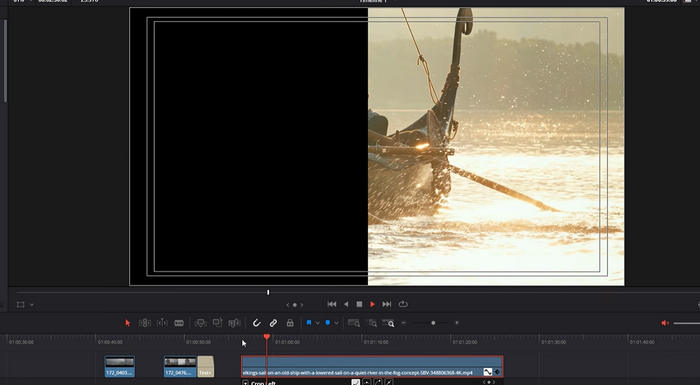
Task: Click the volume level slider
Action: coord(687,323)
